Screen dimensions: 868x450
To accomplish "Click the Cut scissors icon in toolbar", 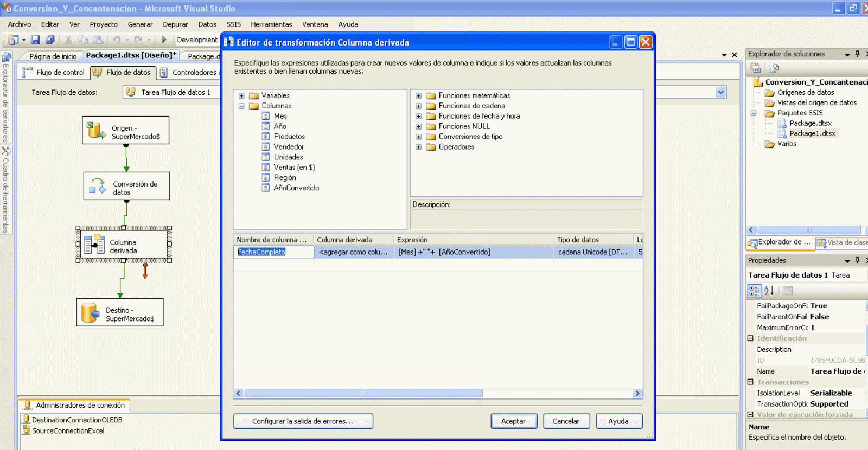I will coord(68,40).
